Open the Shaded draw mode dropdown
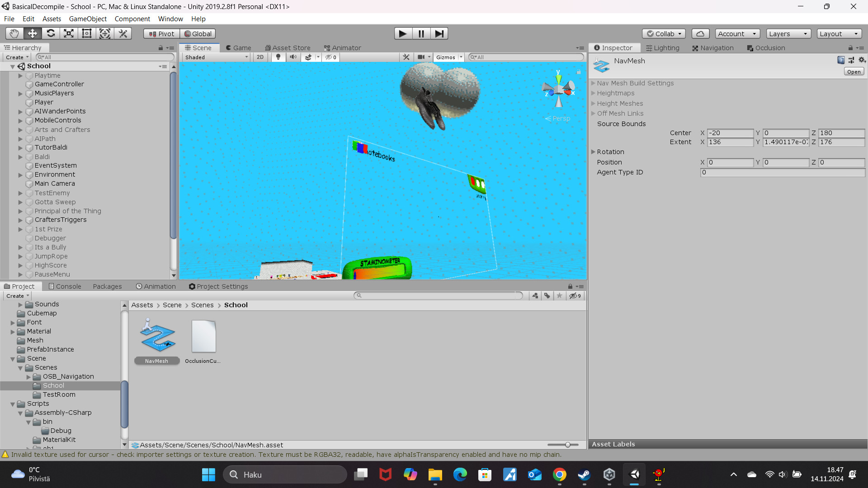 [216, 57]
